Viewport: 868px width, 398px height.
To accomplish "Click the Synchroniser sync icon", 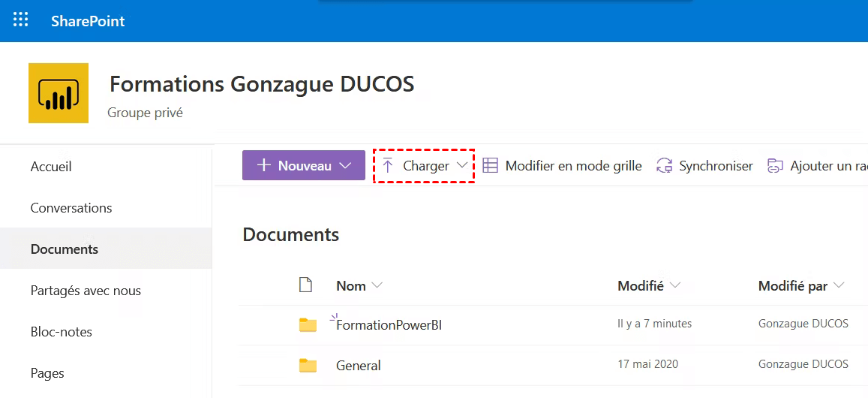I will tap(664, 166).
